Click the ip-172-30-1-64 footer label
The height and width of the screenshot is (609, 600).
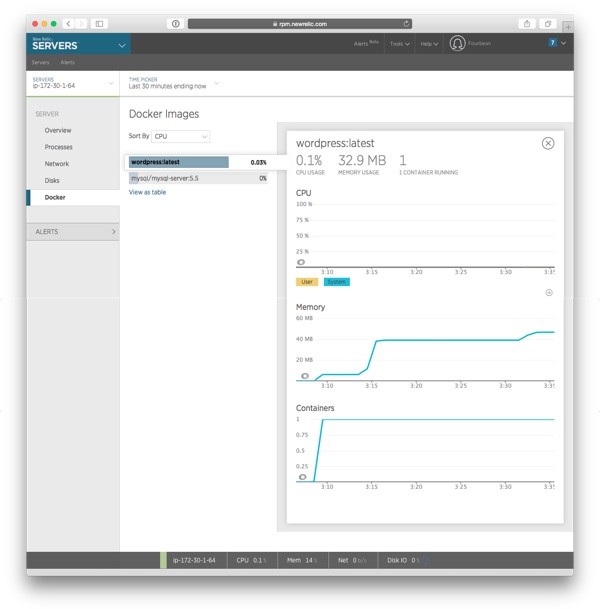tap(194, 560)
